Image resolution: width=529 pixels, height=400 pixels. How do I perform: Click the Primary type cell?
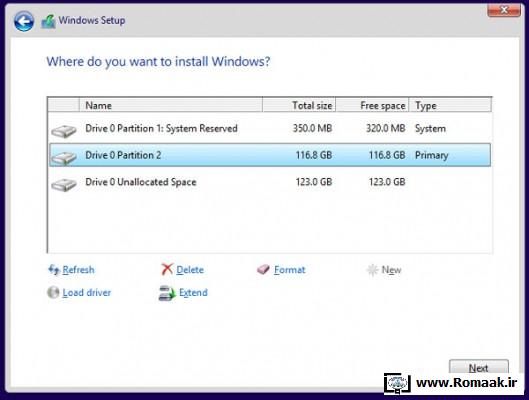click(431, 155)
